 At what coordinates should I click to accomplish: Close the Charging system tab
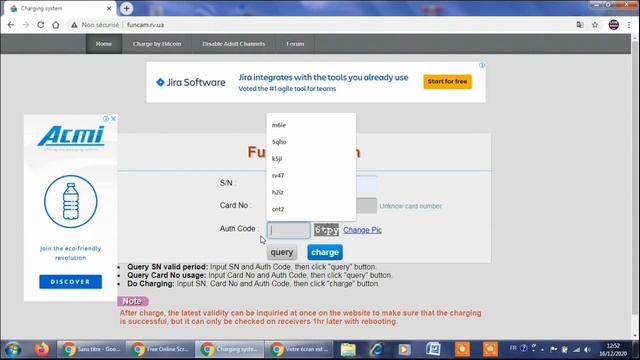[x=109, y=8]
